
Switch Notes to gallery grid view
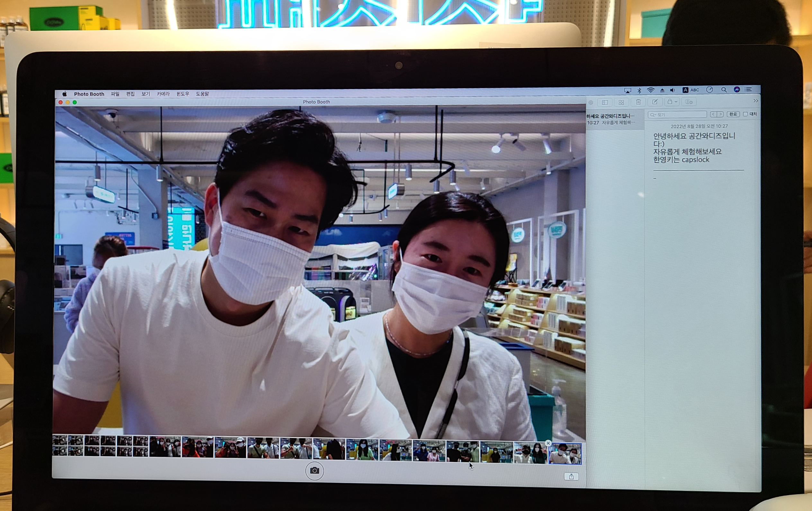tap(621, 102)
